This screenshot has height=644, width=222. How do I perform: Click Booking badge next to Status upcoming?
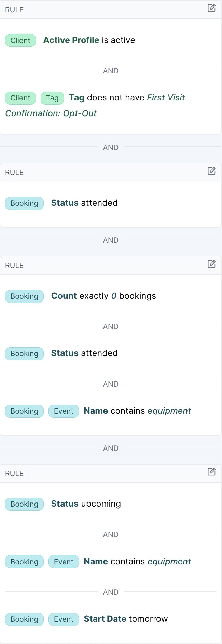pos(24,504)
